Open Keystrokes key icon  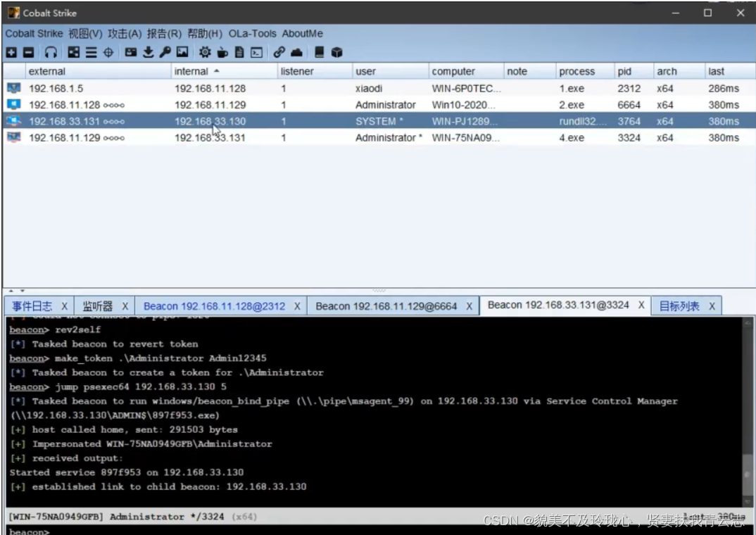pyautogui.click(x=165, y=53)
